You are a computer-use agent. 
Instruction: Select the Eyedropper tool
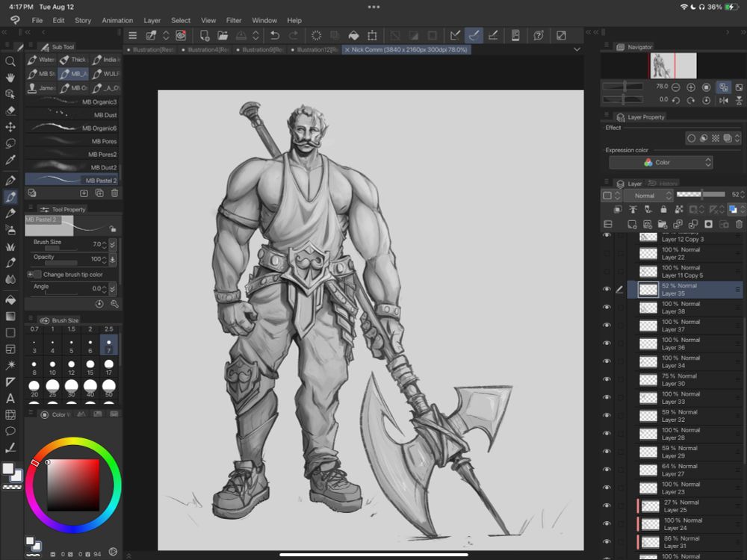[10, 160]
